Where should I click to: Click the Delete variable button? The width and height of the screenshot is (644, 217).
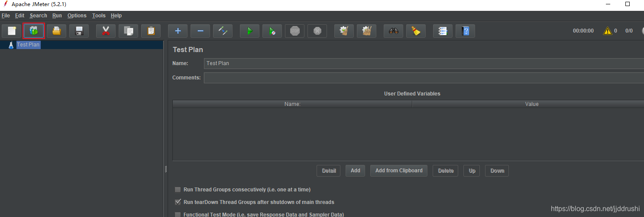[x=446, y=171]
